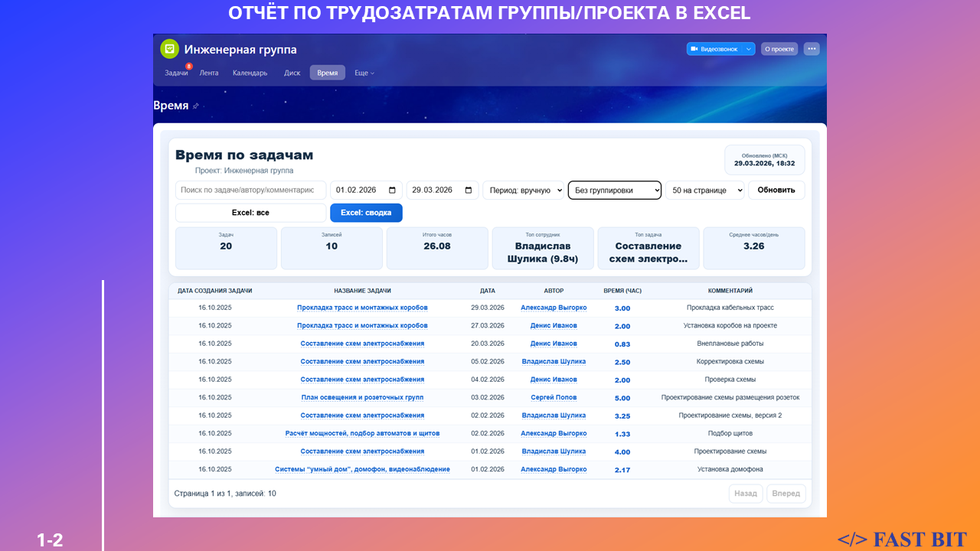
Task: Open the Диск tab
Action: tap(292, 73)
